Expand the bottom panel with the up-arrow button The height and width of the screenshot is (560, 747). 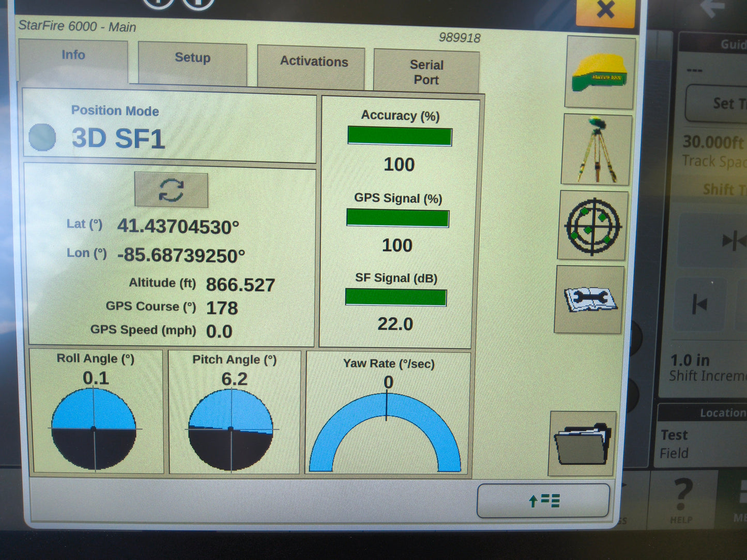(x=543, y=501)
